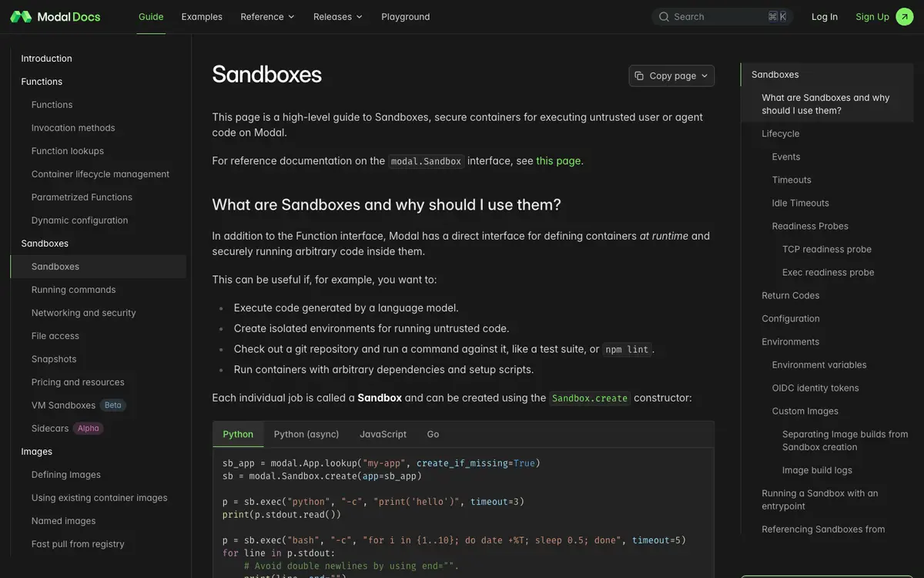Open File access page
This screenshot has height=578, width=924.
click(55, 336)
